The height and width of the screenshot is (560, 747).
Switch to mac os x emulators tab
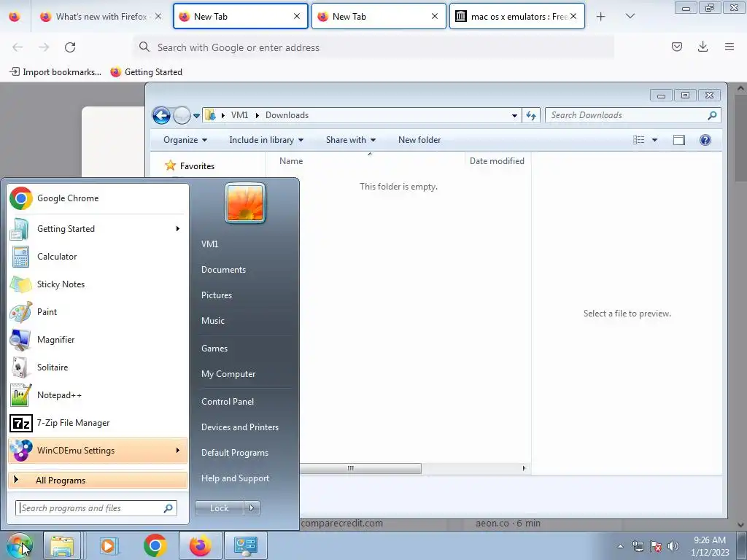[x=517, y=16]
